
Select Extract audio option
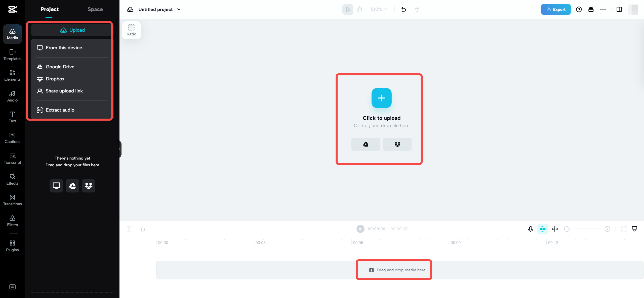point(60,110)
